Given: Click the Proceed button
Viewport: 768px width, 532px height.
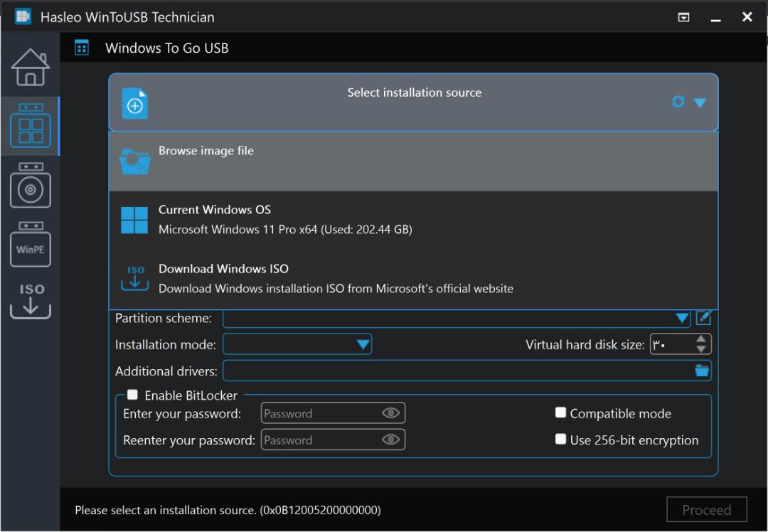Looking at the screenshot, I should point(707,510).
